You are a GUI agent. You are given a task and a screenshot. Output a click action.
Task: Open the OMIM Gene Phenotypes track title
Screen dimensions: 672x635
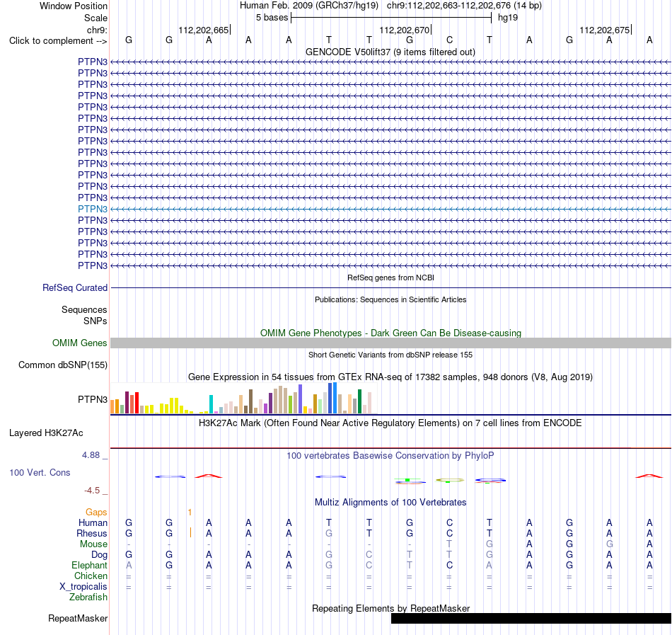tap(390, 333)
